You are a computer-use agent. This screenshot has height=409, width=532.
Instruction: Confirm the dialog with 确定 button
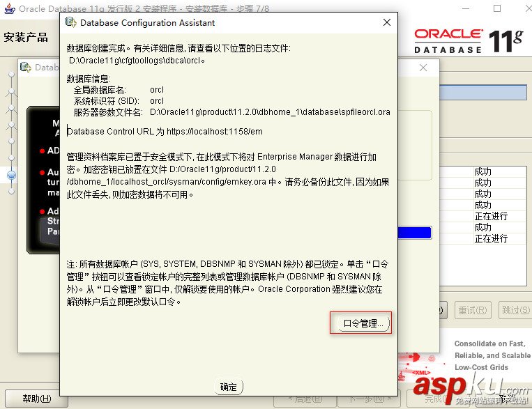[x=229, y=387]
